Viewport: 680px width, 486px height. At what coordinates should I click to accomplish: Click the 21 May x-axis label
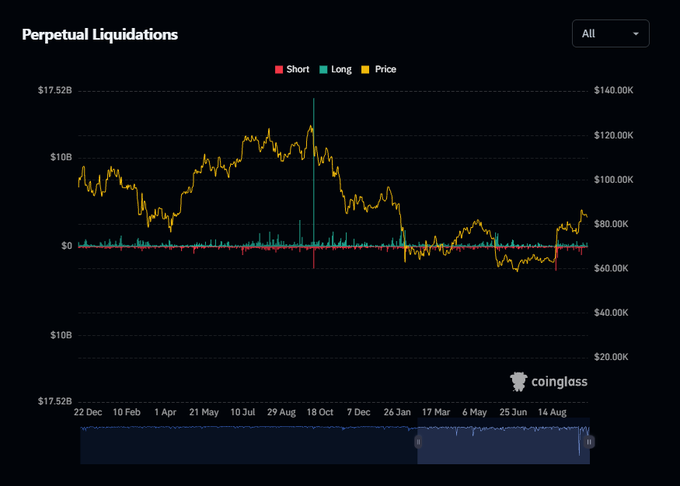204,412
